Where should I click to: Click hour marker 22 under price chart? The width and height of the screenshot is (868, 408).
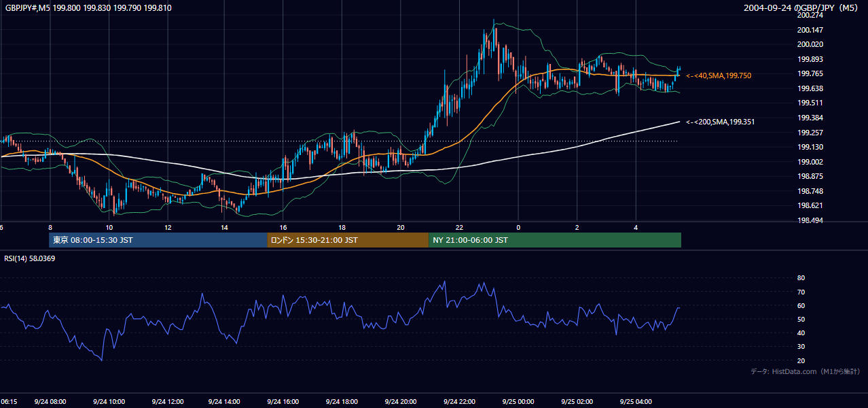coord(460,227)
